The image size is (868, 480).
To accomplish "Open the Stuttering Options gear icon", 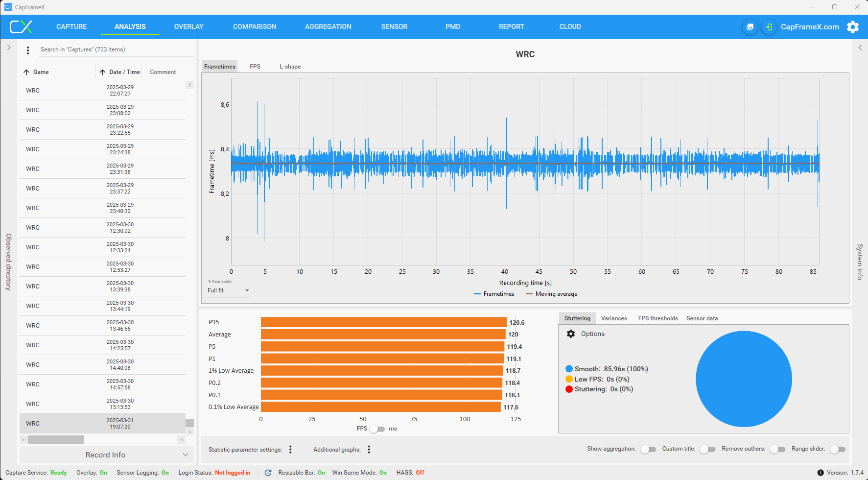I will click(x=571, y=334).
